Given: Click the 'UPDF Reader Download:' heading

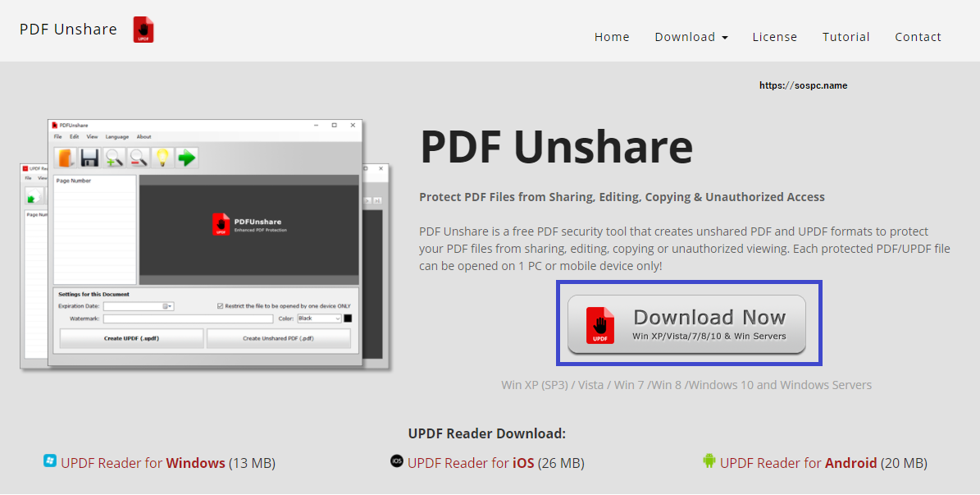Looking at the screenshot, I should (487, 433).
